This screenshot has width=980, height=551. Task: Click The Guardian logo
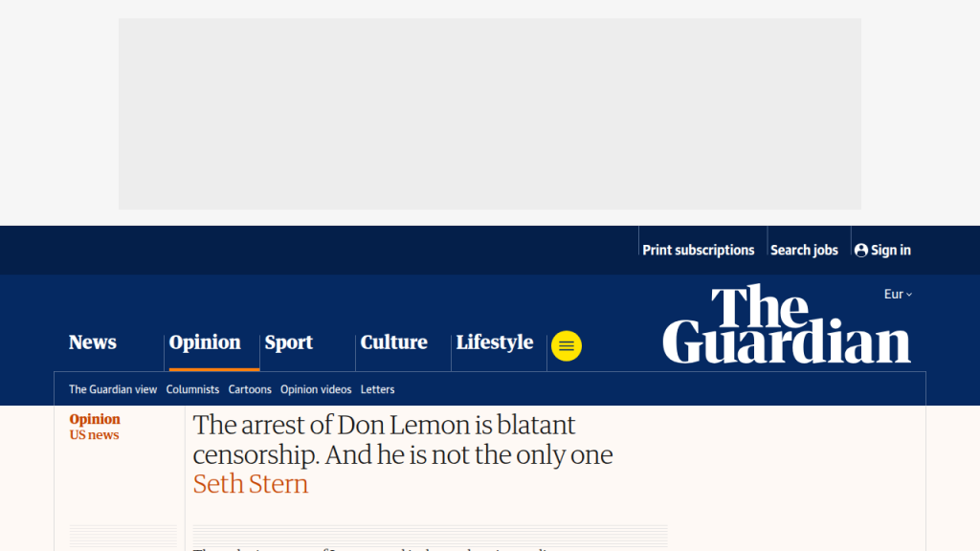pyautogui.click(x=786, y=324)
